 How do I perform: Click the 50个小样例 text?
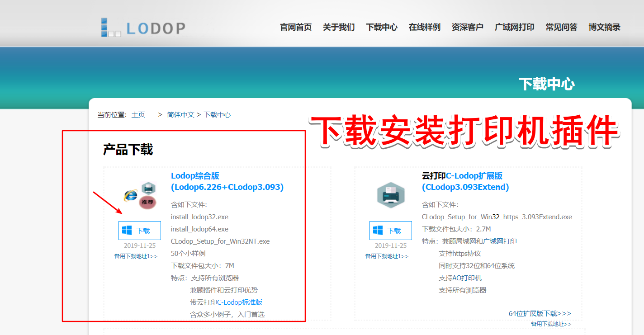[x=188, y=254]
